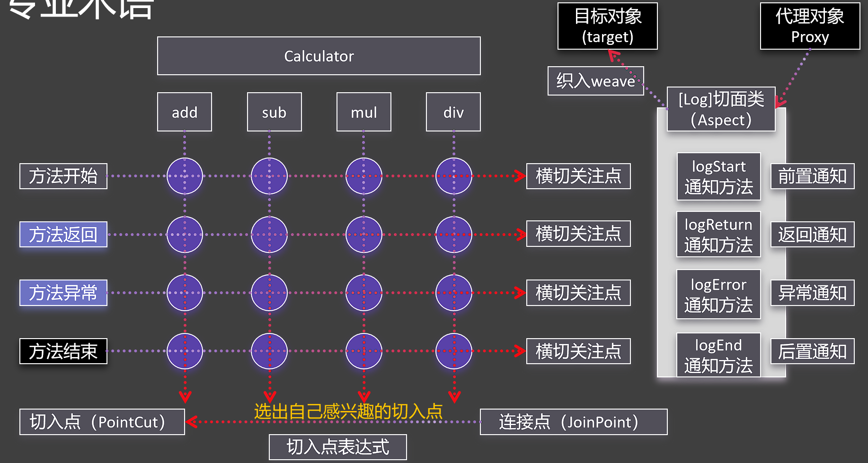868x463 pixels.
Task: Click the 切入点 (PointCut) box
Action: click(x=102, y=422)
